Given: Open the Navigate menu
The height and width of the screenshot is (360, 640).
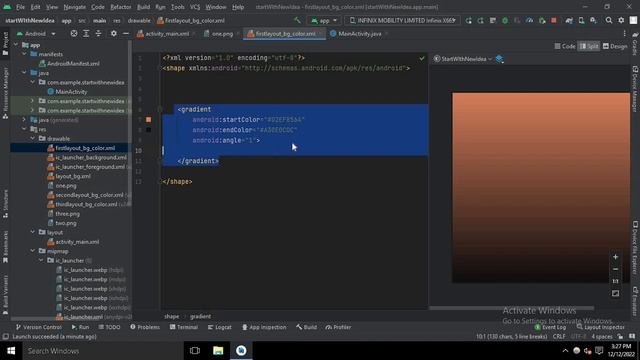Looking at the screenshot, I should click(x=75, y=7).
